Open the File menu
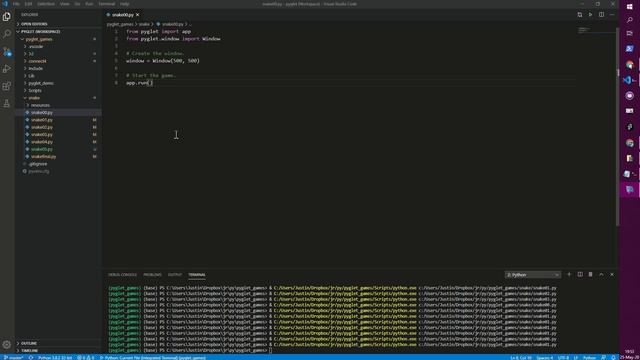This screenshot has width=640, height=360. [16, 4]
